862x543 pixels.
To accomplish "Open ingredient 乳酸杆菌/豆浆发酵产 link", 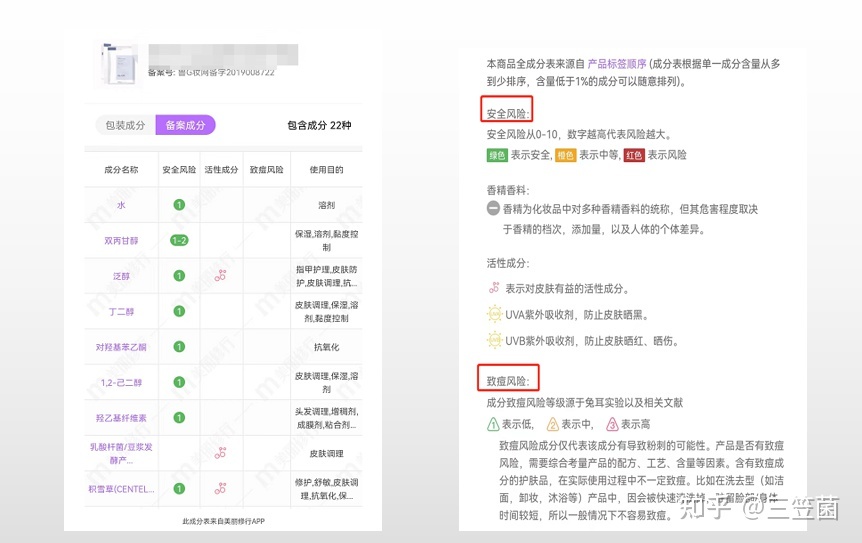I will [x=121, y=453].
